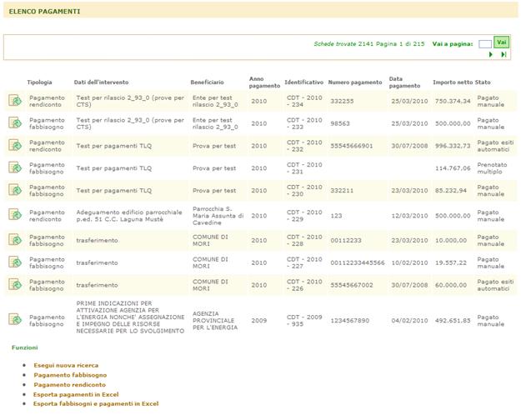Image resolution: width=521 pixels, height=420 pixels.
Task: Click beneficiary 'AGENZIA PROVINCIALE PER L'ENERGIA'
Action: coord(215,320)
